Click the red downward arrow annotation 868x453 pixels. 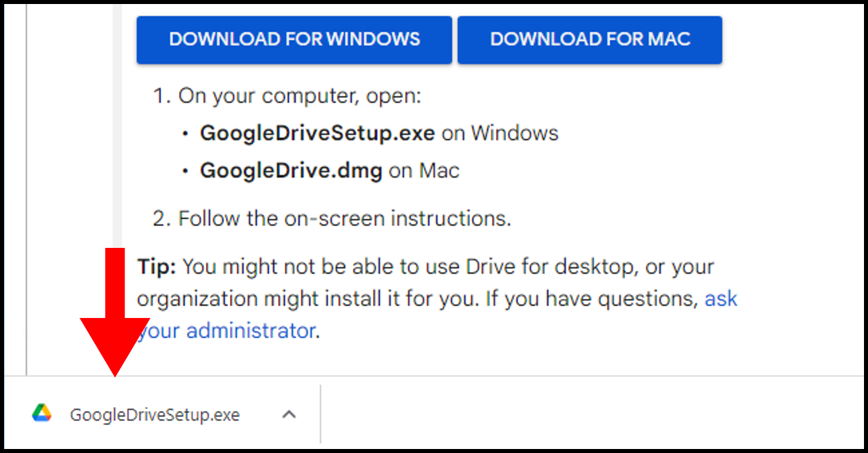pos(115,311)
